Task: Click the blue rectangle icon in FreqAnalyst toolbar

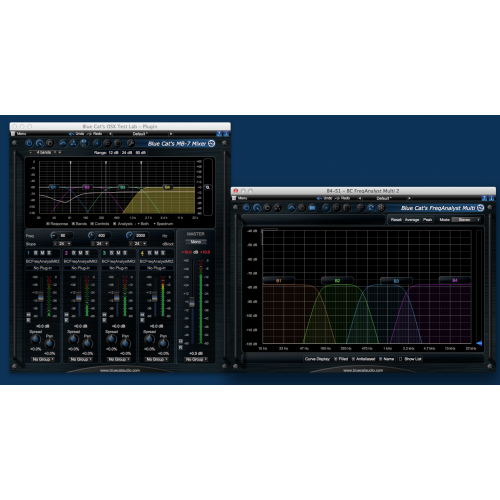Action: (x=312, y=208)
